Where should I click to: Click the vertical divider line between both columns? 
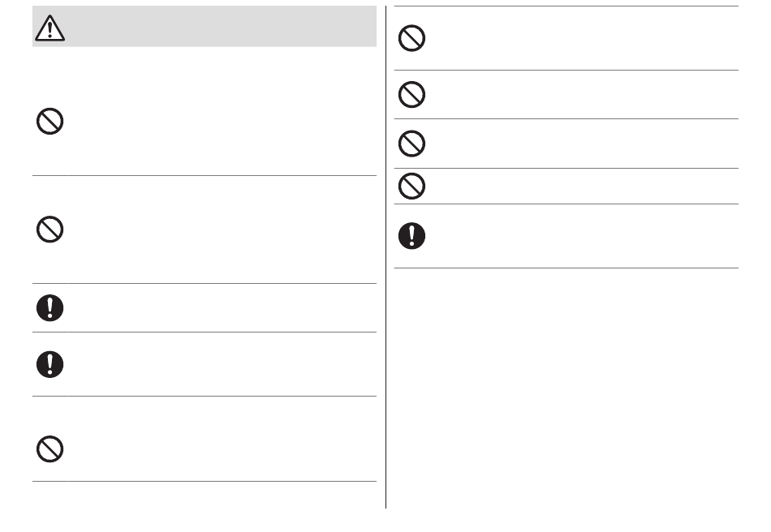point(386,257)
